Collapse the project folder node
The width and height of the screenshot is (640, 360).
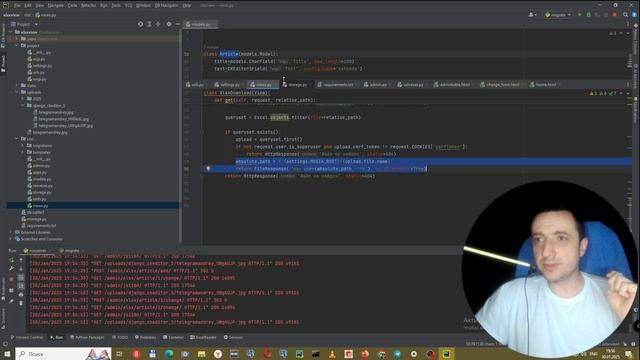17,45
